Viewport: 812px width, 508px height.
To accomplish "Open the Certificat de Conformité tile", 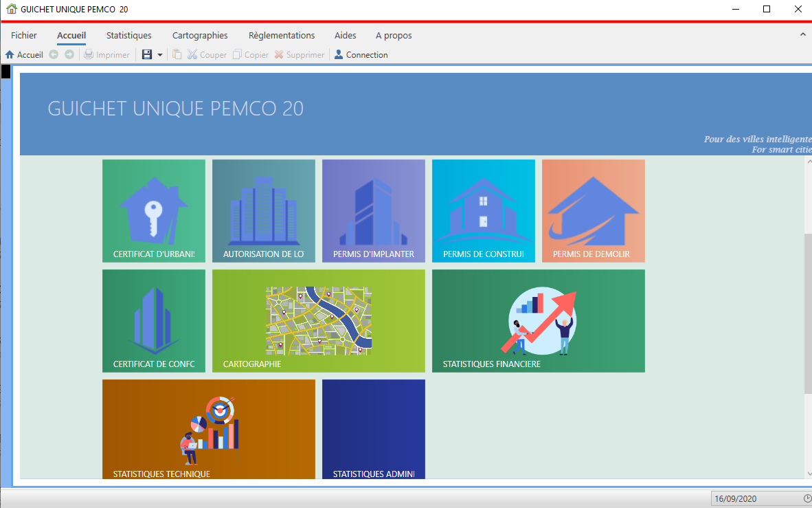I will click(x=154, y=321).
